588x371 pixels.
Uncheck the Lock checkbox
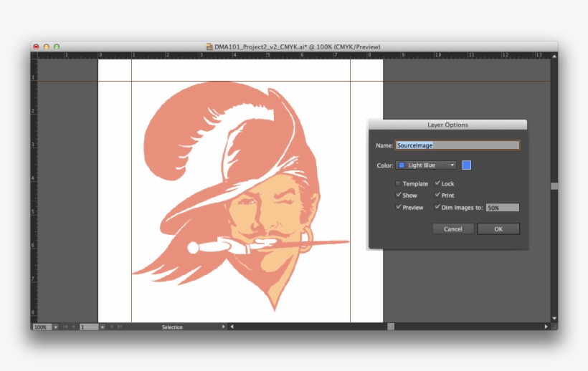(x=437, y=183)
